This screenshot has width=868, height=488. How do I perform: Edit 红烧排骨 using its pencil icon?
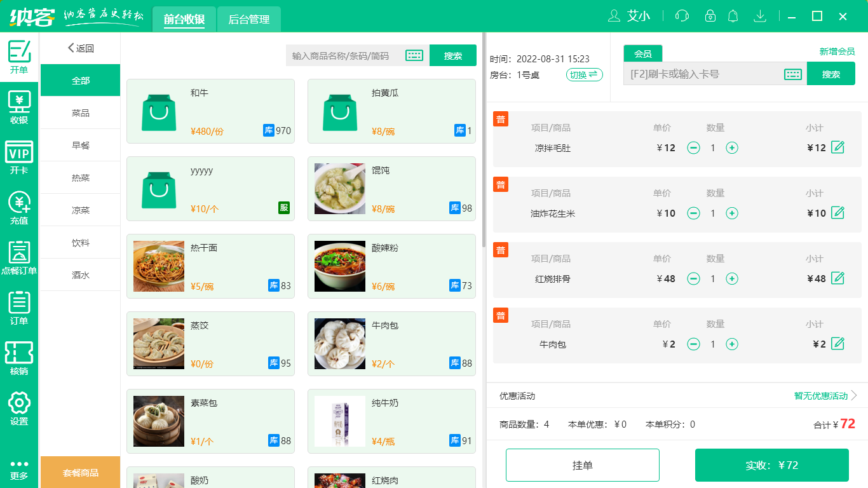point(838,278)
